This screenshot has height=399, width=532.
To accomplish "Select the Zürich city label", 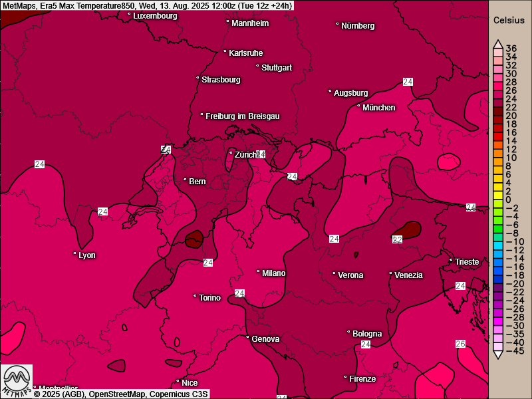I will [x=245, y=155].
